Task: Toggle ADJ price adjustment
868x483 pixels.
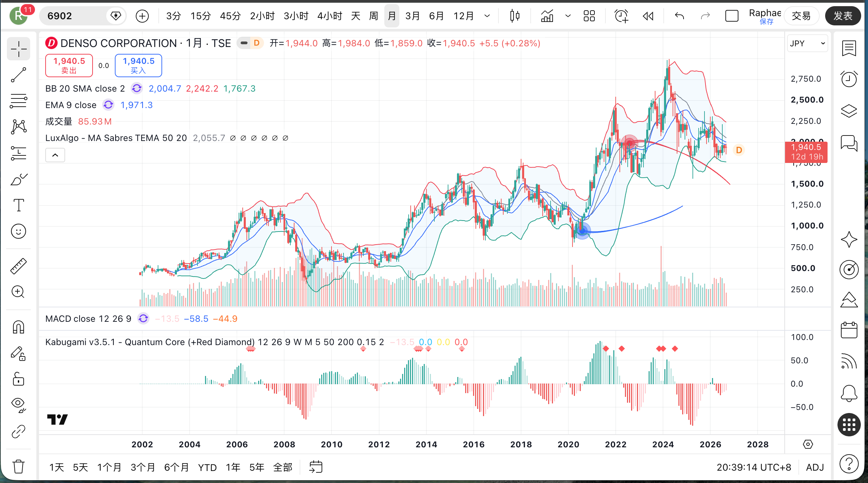Action: 815,467
